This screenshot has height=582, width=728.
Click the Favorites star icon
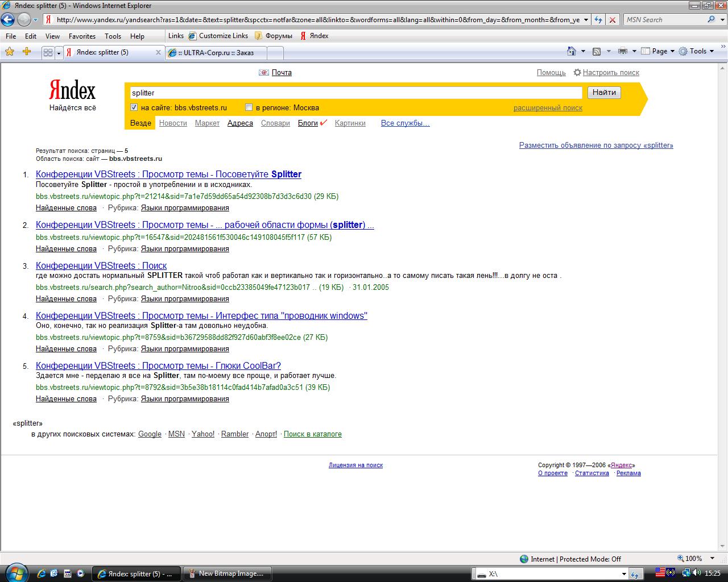[9, 52]
